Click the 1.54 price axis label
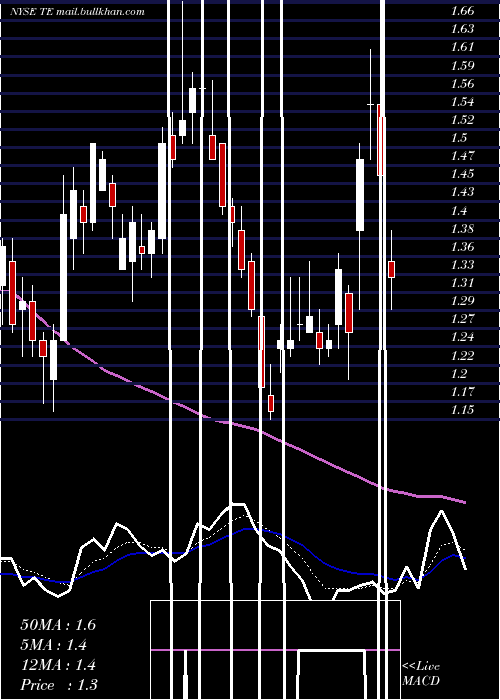The height and width of the screenshot is (700, 500). 462,101
